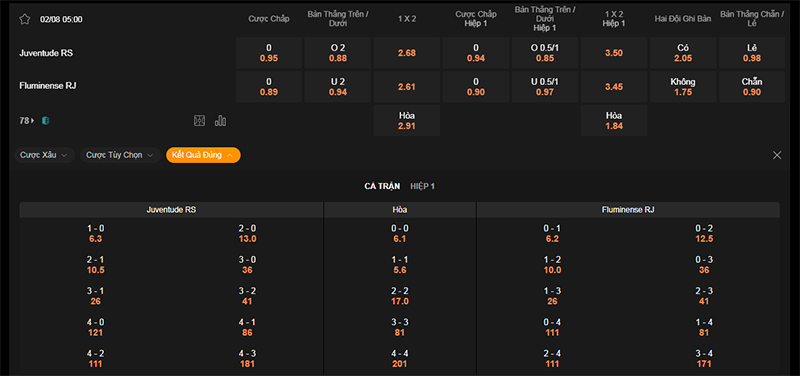Choose correct score 4 - 0 at 121
This screenshot has height=376, width=800.
95,328
